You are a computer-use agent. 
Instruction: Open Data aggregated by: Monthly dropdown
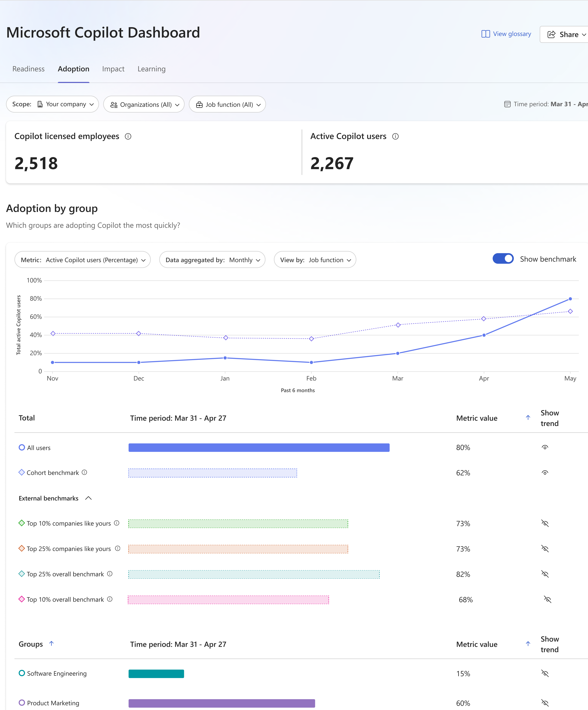[212, 260]
